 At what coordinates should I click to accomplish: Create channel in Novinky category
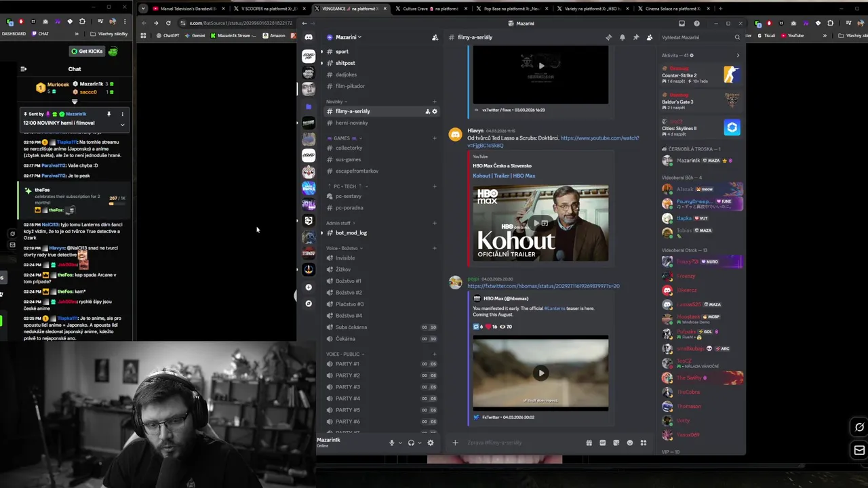(435, 102)
